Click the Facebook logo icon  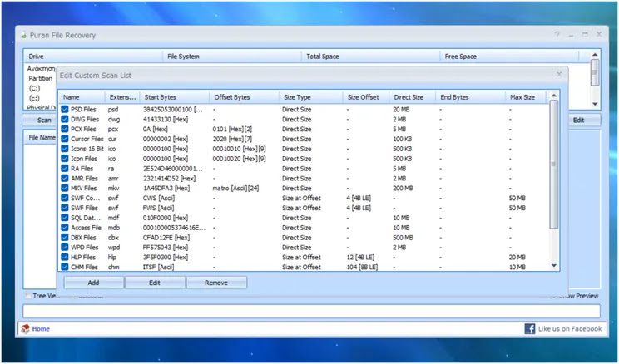pyautogui.click(x=530, y=328)
